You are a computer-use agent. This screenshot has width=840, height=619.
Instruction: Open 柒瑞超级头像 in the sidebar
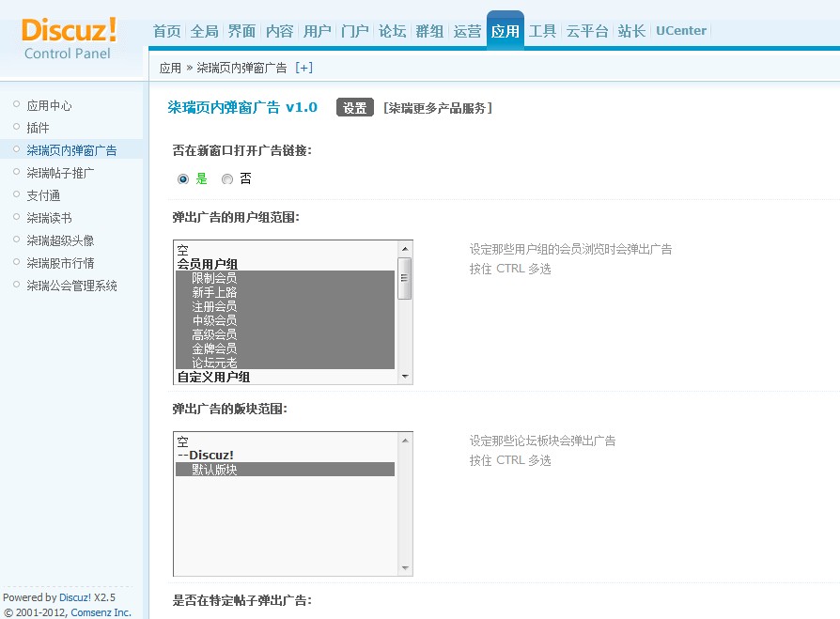[60, 240]
